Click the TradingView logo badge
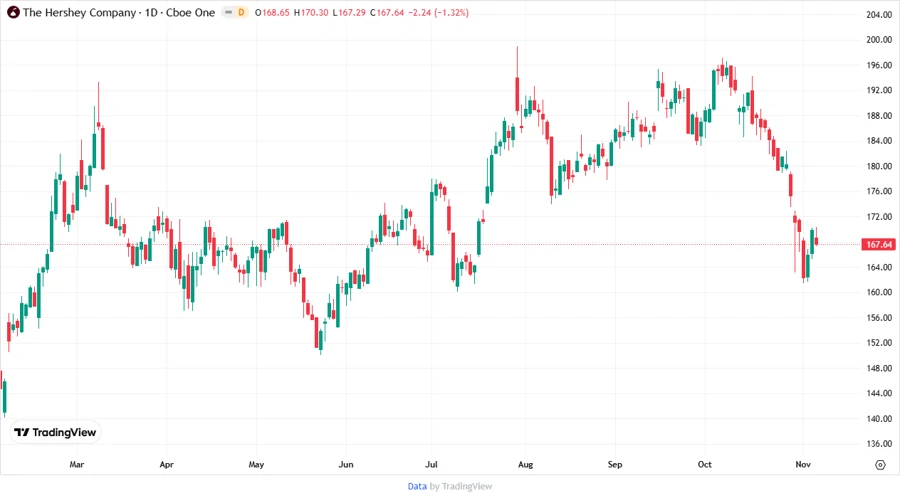 click(56, 433)
